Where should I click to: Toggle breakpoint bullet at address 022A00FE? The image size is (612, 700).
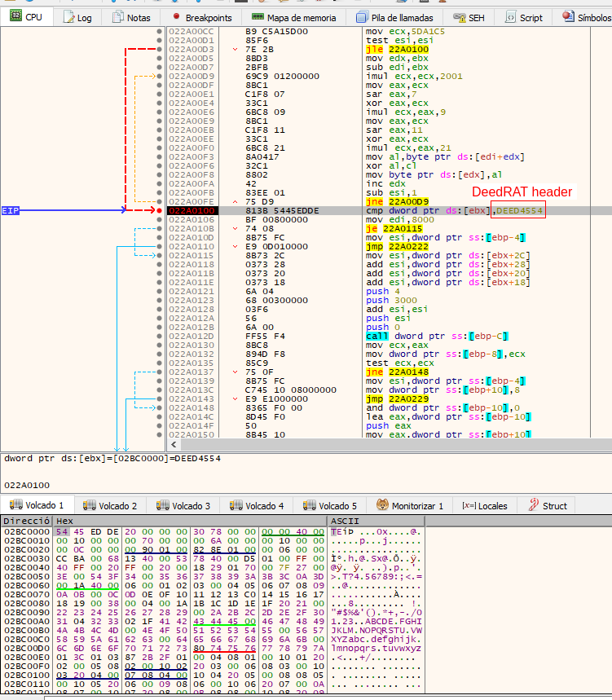click(x=160, y=202)
